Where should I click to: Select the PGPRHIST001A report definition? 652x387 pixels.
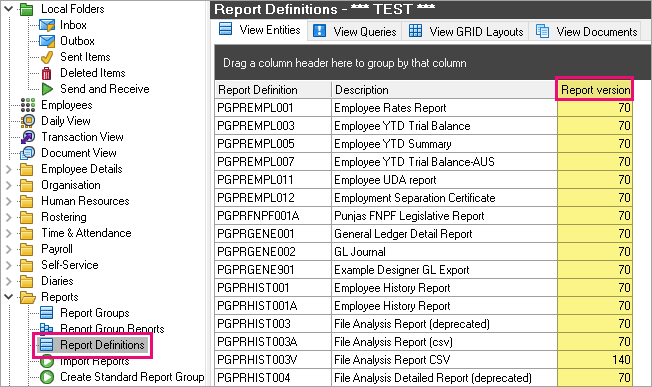[273, 306]
